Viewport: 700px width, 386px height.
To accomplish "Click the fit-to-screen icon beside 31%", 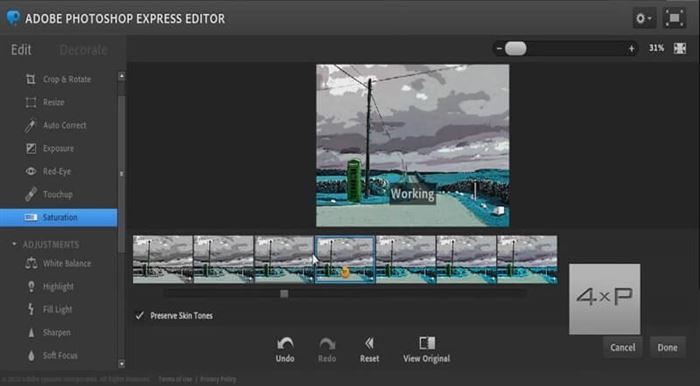I will point(680,48).
